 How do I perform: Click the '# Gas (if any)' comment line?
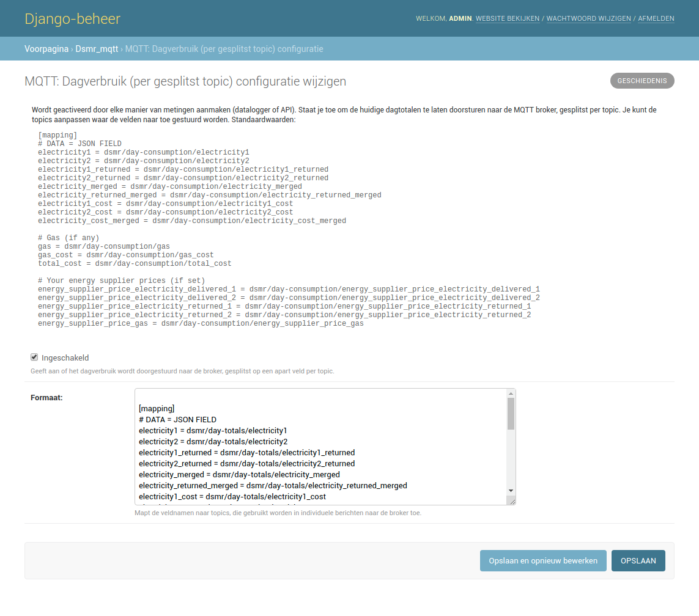pyautogui.click(x=68, y=238)
